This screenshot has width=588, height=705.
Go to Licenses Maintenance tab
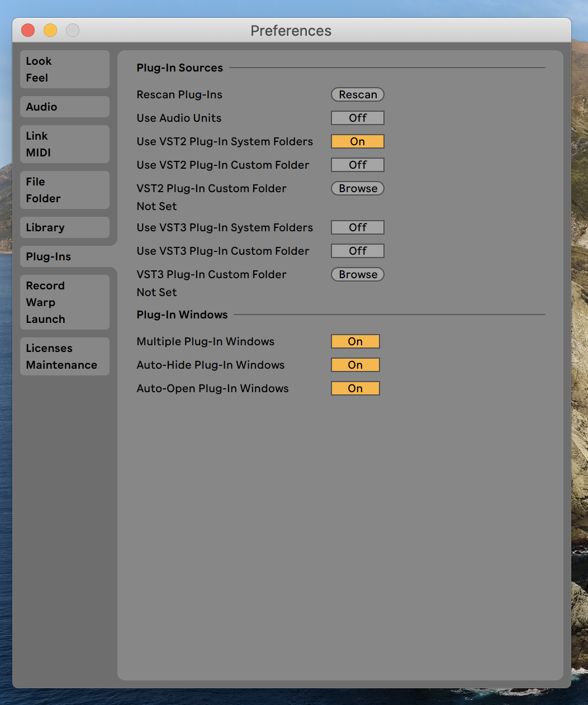65,356
